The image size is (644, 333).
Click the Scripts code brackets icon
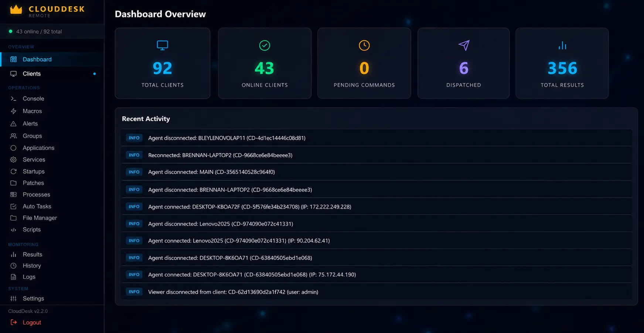[14, 230]
